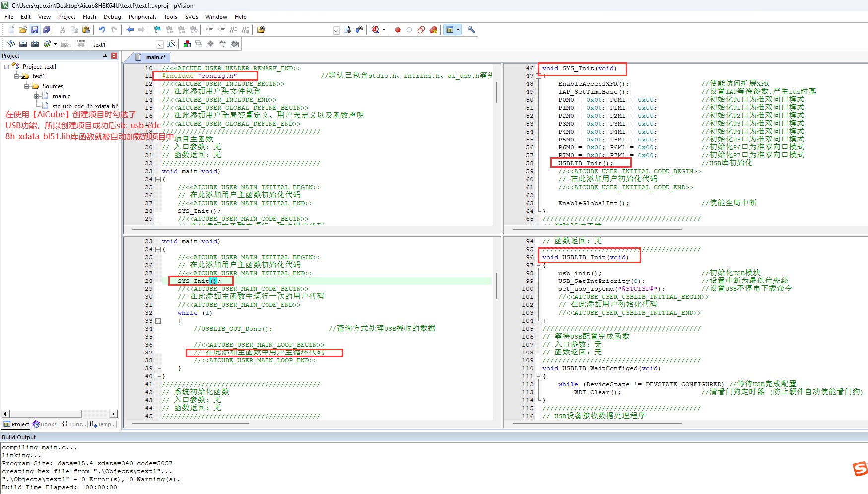
Task: Open the Help menu
Action: [x=240, y=17]
